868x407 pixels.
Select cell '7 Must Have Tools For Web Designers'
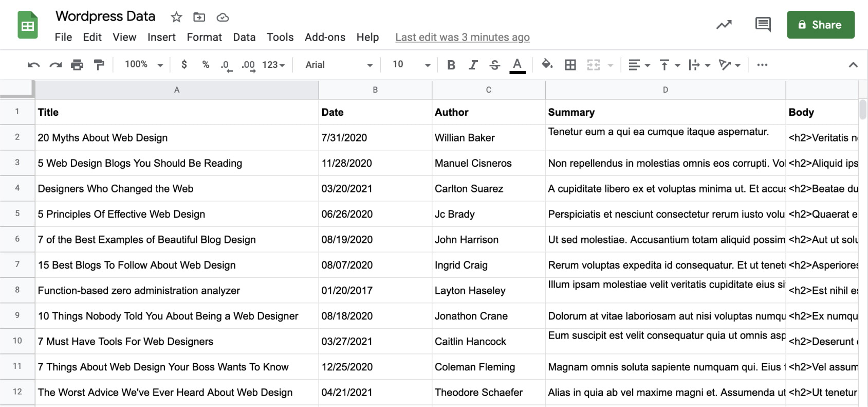click(177, 341)
